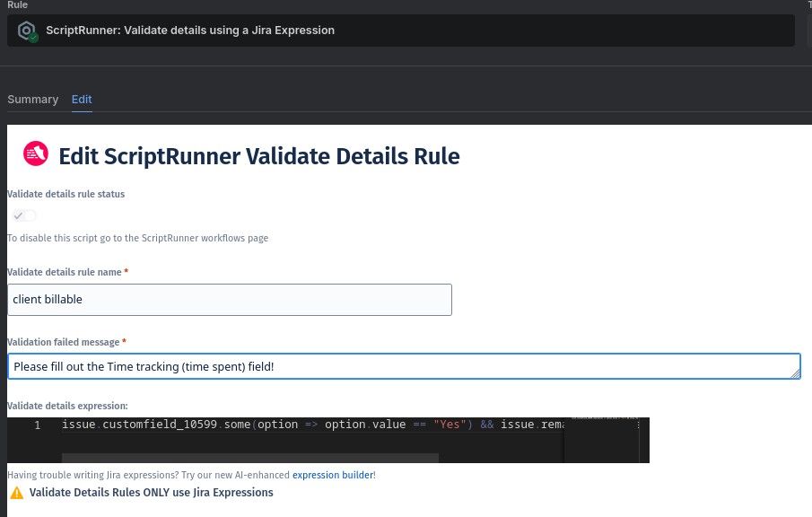Open the expression builder link
The image size is (812, 517).
pos(333,475)
